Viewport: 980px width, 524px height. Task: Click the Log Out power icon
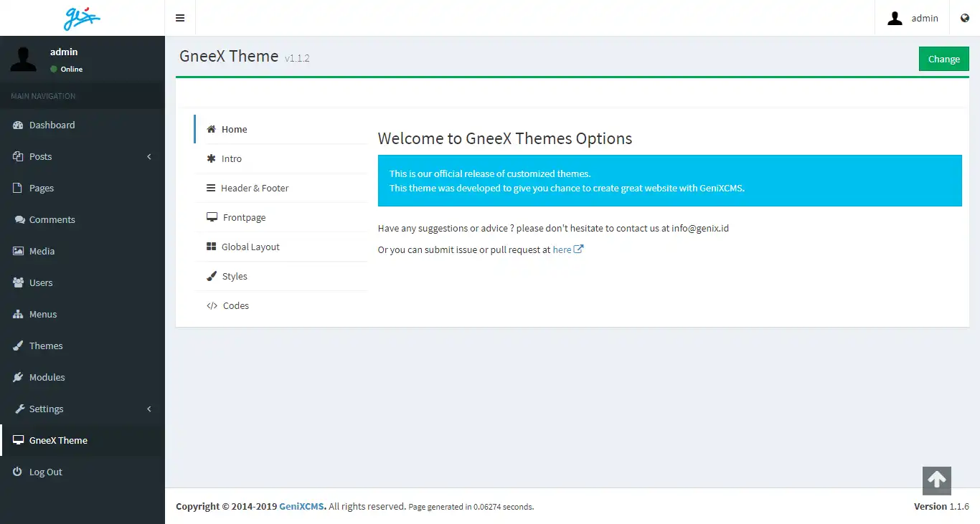click(x=19, y=472)
